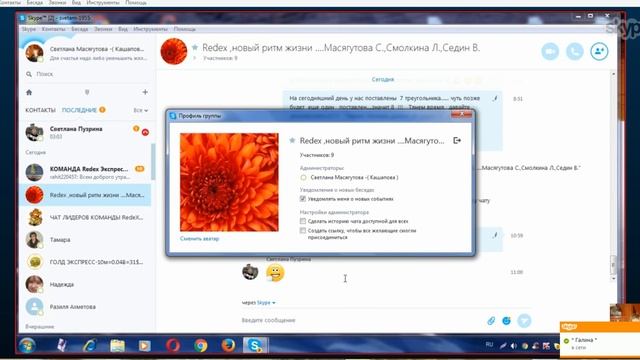This screenshot has width=640, height=360.
Task: Open the Инструменты menu in Skype window
Action: pos(150,29)
